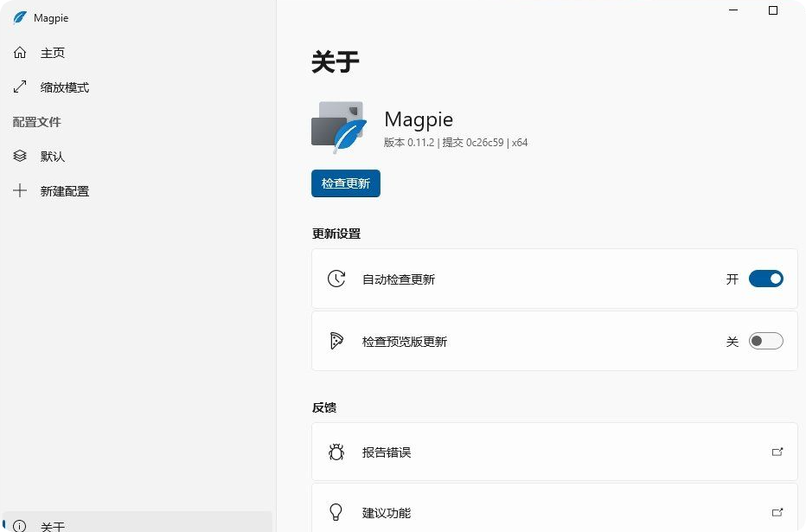Screen dimensions: 806x532
Task: Open the 建议功能 link card
Action: point(554,508)
